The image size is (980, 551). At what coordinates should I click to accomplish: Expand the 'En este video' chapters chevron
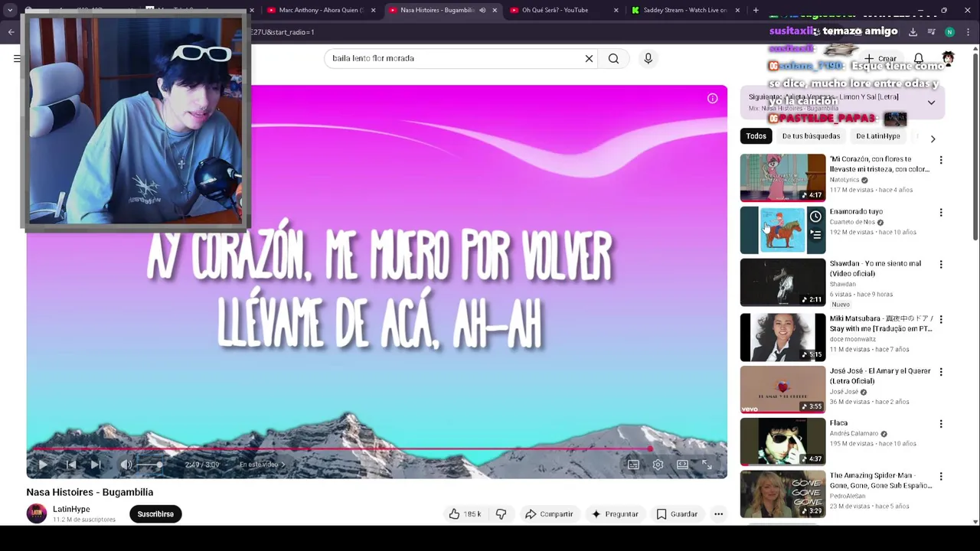283,465
